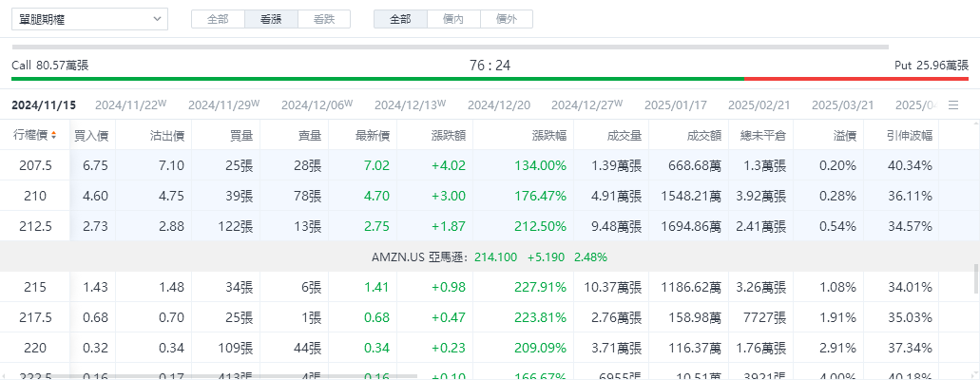Viewport: 980px width, 380px height.
Task: Select the 看跌 put filter
Action: coord(324,19)
